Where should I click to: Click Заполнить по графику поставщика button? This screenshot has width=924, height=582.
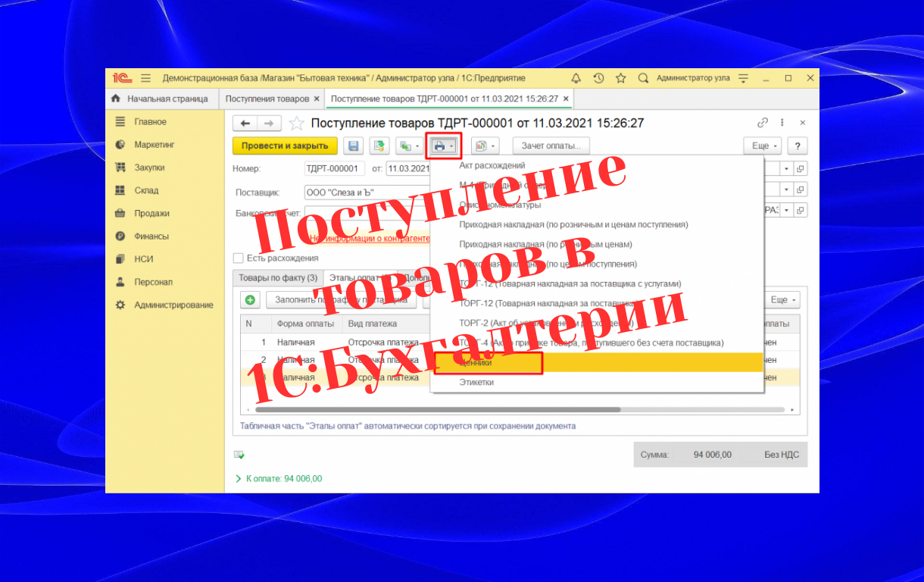coord(341,300)
